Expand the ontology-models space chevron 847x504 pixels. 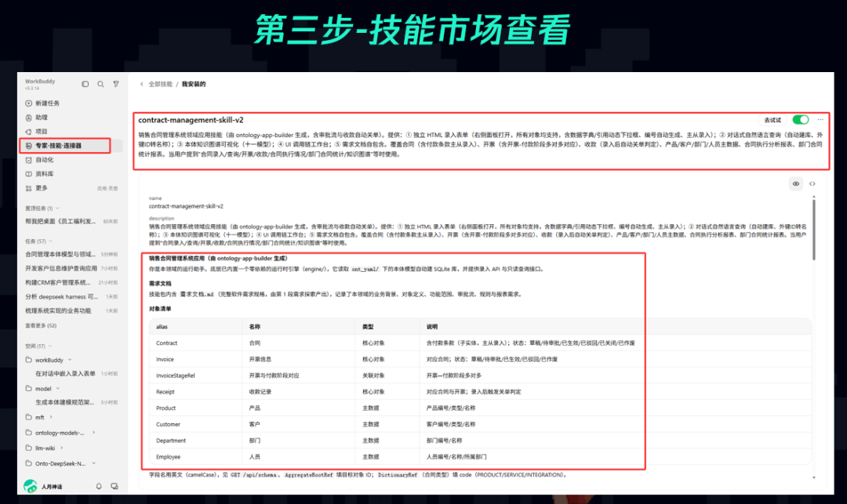(93, 432)
